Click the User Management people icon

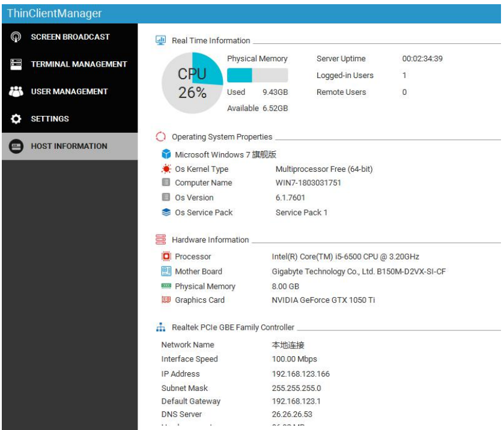tap(16, 91)
